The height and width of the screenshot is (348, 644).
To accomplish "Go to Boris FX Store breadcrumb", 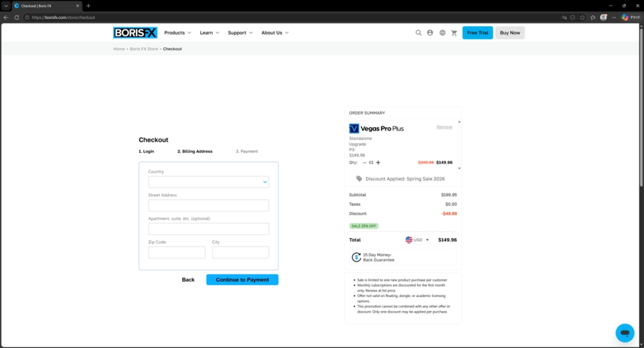I will click(x=143, y=49).
